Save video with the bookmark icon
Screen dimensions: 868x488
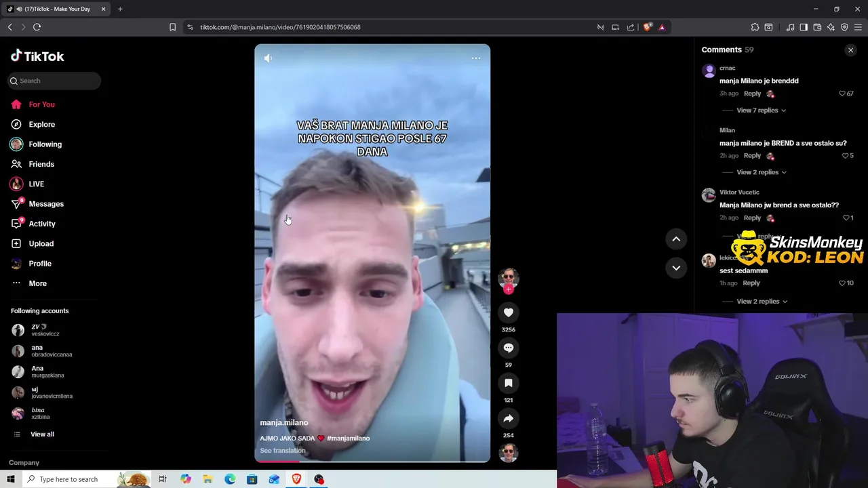click(x=509, y=383)
